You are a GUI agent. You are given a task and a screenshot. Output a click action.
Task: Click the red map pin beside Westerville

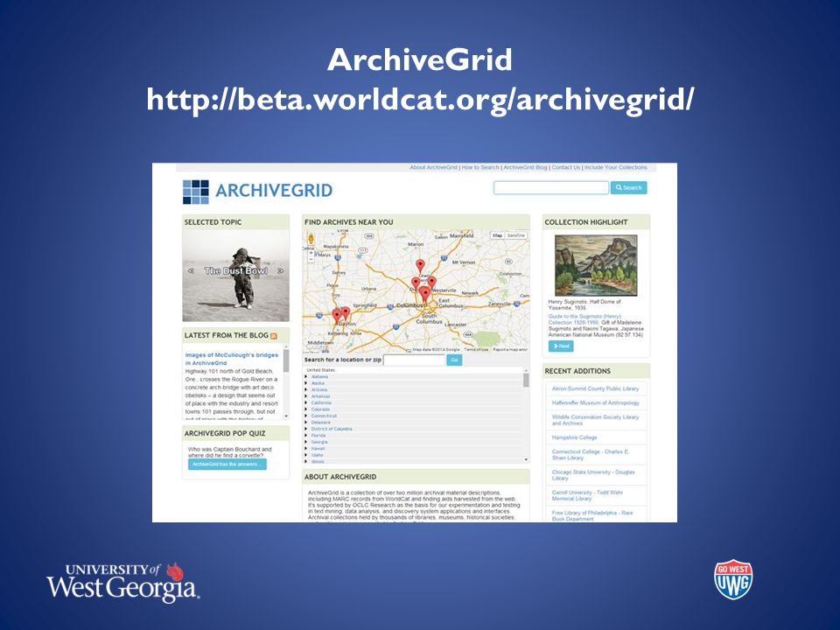coord(431,283)
